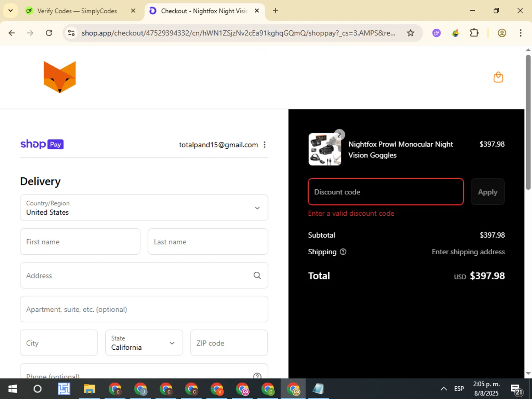Click the page vertical scrollbar
532x399 pixels.
528,122
